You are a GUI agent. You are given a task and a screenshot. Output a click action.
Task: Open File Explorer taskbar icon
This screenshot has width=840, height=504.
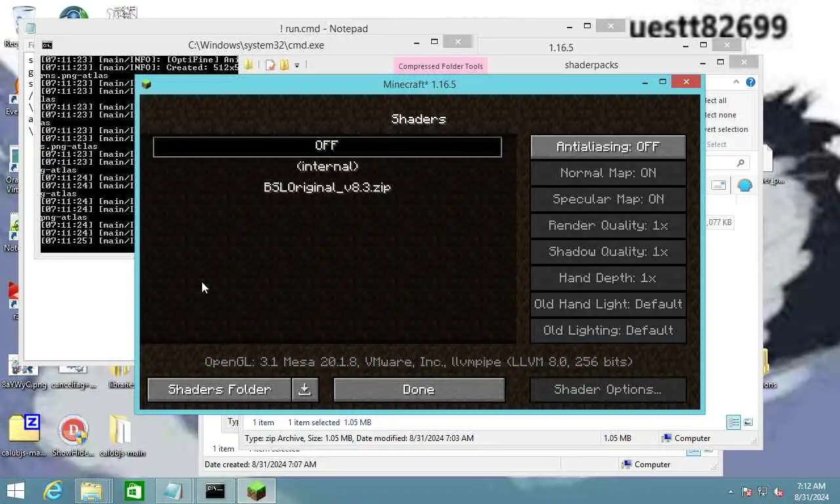click(x=92, y=491)
